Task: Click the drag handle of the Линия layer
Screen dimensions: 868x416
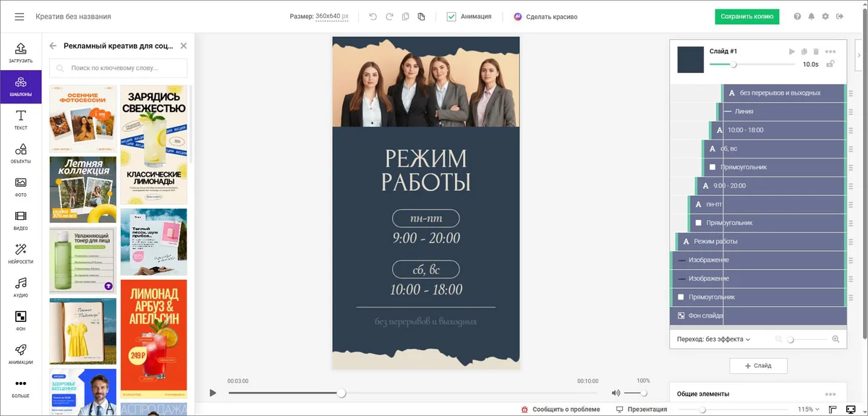Action: 851,111
